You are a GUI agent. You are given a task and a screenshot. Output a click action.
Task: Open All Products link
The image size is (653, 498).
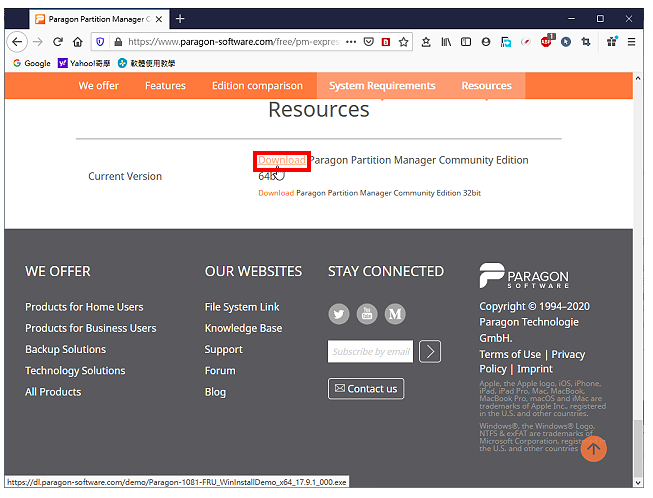click(x=53, y=392)
